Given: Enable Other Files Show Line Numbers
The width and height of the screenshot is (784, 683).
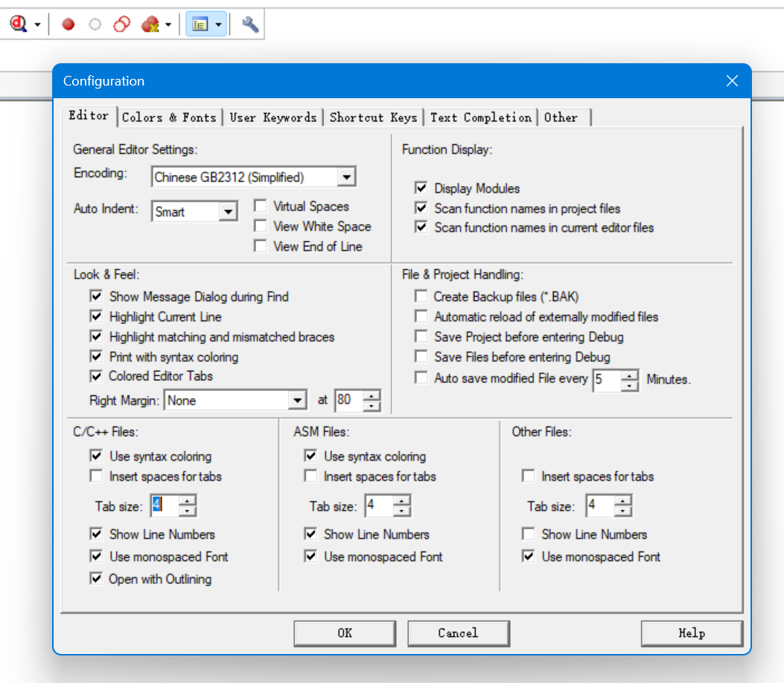Looking at the screenshot, I should pos(529,533).
